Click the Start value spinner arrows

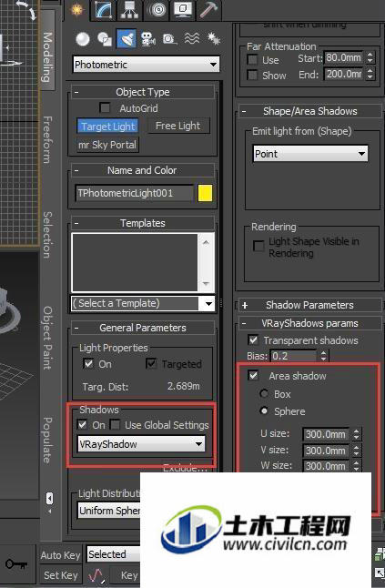click(370, 57)
